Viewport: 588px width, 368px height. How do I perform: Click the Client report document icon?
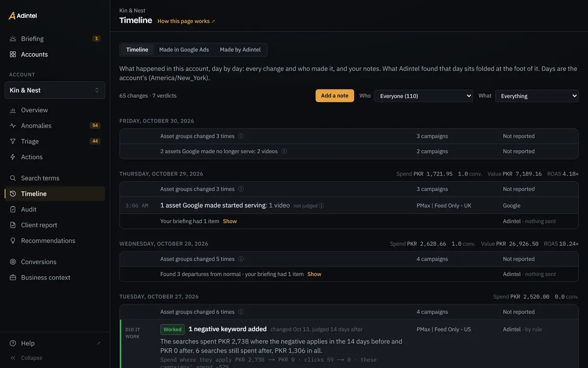click(13, 226)
